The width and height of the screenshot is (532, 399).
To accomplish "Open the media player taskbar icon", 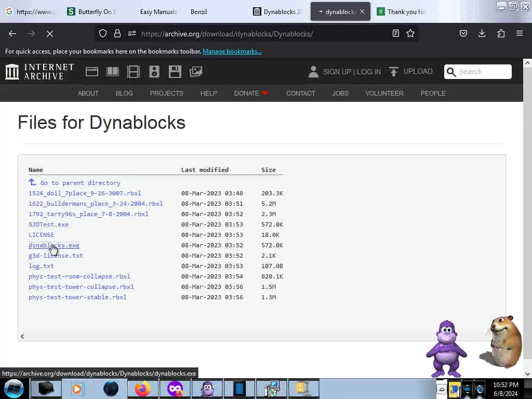I will [77, 389].
